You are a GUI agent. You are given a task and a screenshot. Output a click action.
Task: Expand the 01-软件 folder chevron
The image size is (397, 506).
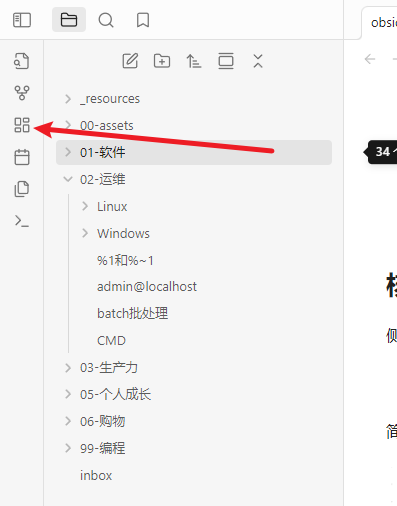68,152
